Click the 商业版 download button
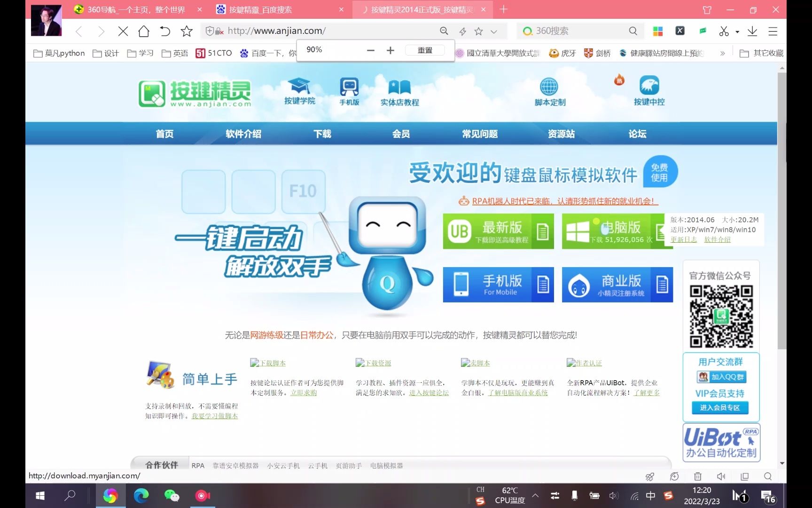The height and width of the screenshot is (508, 812). [x=617, y=285]
